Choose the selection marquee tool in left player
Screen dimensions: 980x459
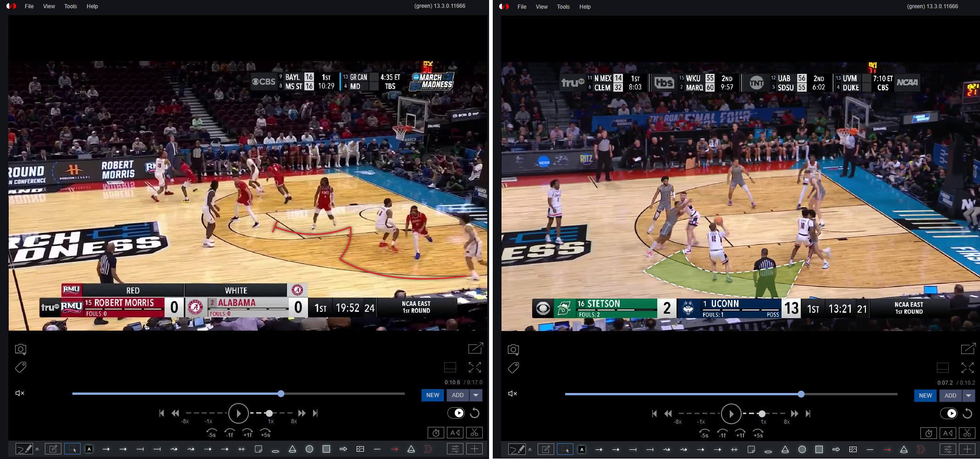(72, 449)
